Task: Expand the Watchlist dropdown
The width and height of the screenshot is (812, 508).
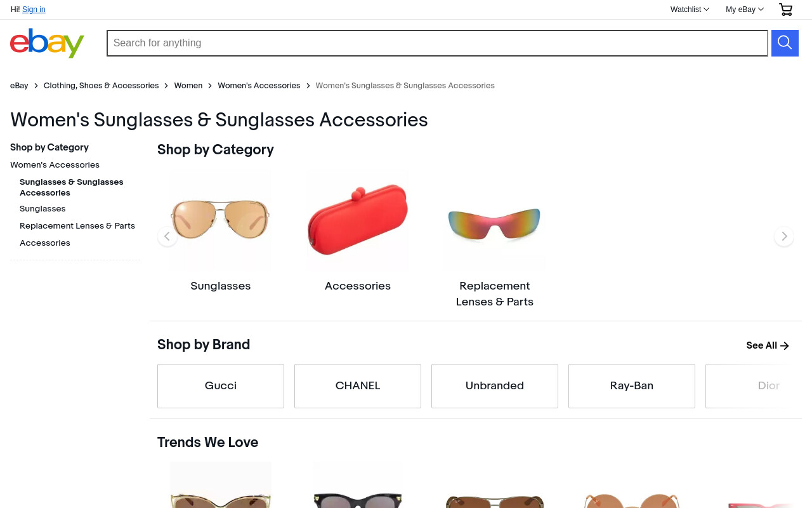Action: [690, 10]
